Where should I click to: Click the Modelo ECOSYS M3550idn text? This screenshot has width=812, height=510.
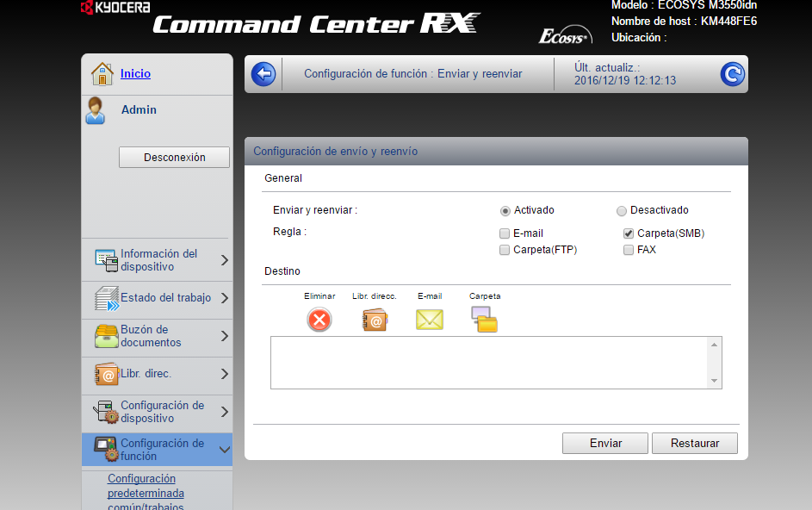(x=684, y=5)
